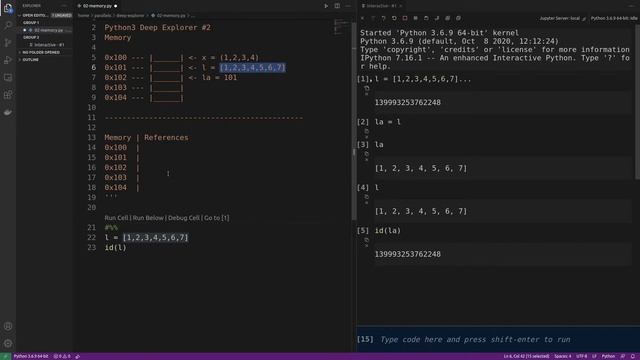Open the Search view in activity bar
Screen dimensions: 640x360
point(8,25)
